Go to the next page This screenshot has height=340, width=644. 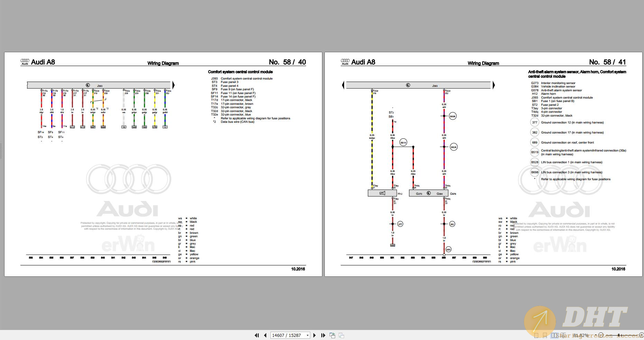(x=314, y=335)
